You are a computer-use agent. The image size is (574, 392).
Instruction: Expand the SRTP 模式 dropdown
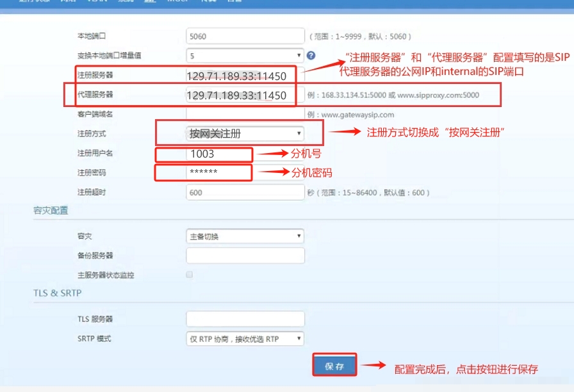pos(245,339)
